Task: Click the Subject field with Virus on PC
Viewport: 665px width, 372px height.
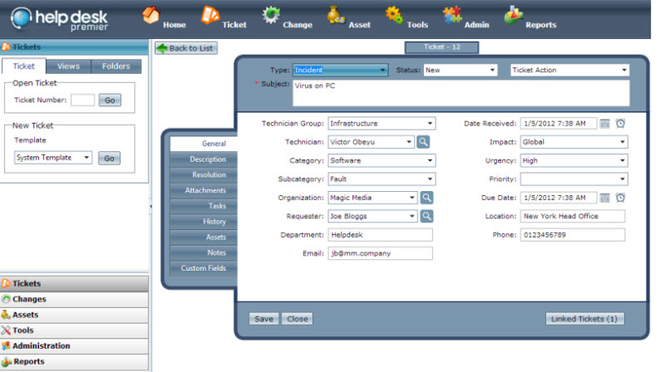Action: click(x=461, y=93)
